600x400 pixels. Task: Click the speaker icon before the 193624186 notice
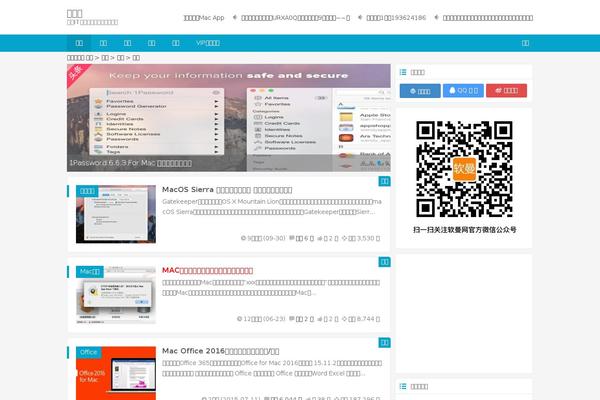(x=360, y=17)
